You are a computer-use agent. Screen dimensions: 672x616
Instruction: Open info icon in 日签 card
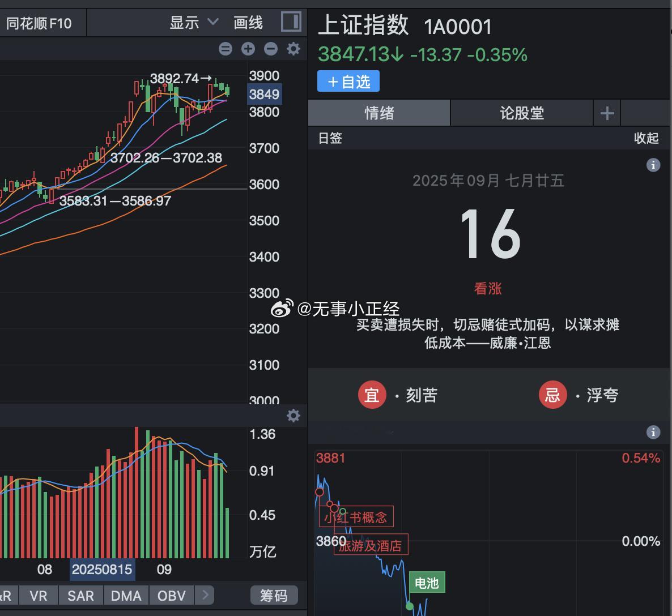653,165
